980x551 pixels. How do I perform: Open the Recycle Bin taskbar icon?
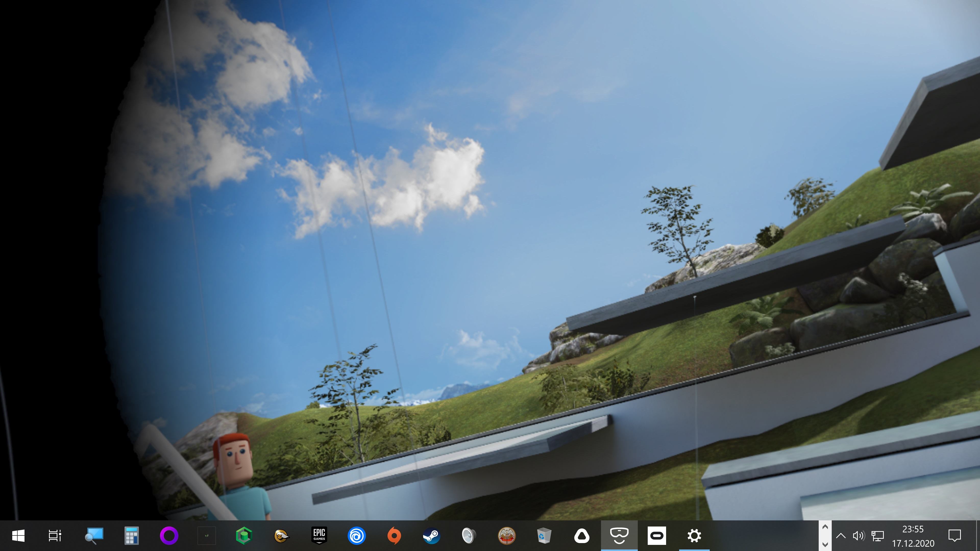pos(544,536)
